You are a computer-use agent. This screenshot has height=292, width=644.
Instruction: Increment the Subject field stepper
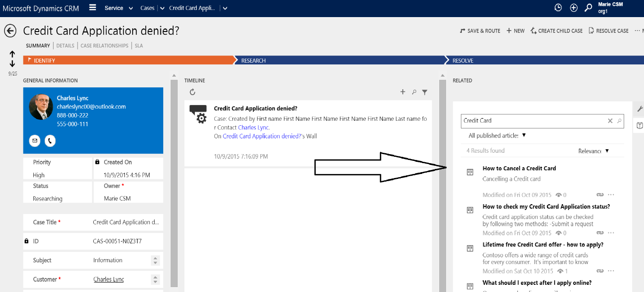point(155,258)
